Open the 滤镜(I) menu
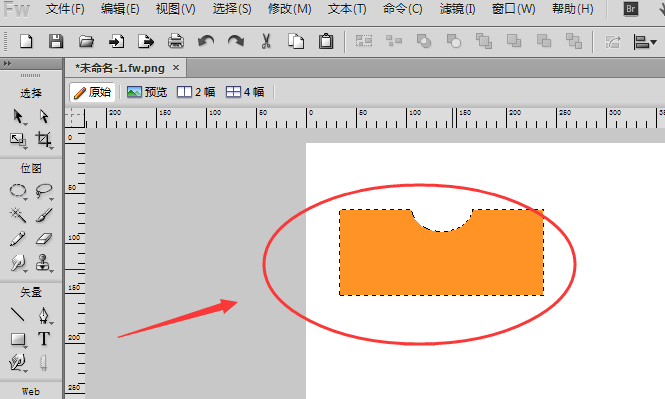Image resolution: width=665 pixels, height=399 pixels. pyautogui.click(x=457, y=9)
